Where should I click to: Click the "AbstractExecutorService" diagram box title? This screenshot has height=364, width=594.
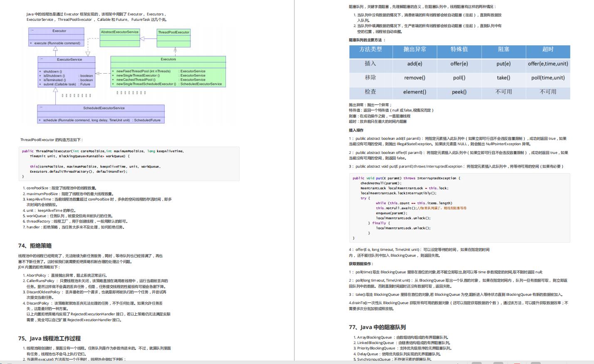tap(120, 32)
